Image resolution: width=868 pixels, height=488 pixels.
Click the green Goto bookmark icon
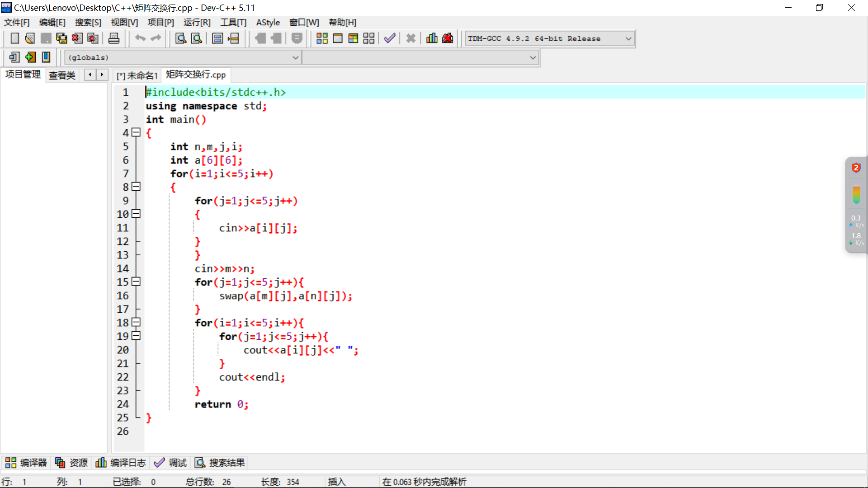tap(30, 57)
